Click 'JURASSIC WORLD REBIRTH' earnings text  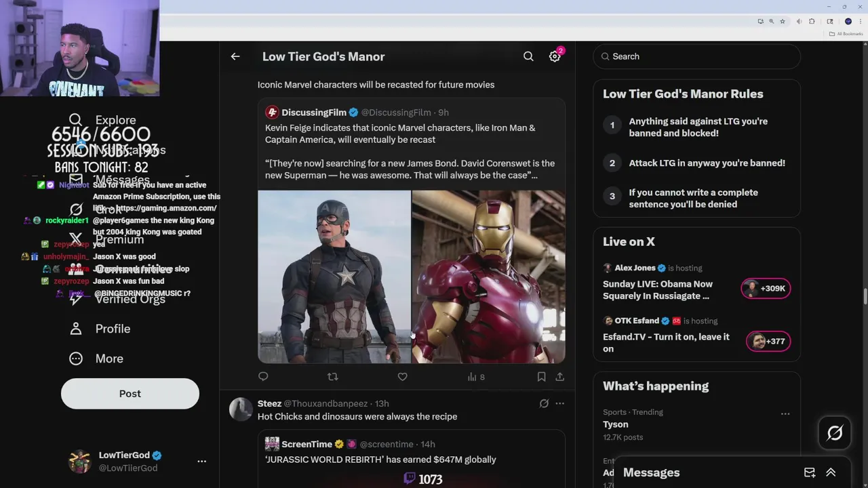380,460
